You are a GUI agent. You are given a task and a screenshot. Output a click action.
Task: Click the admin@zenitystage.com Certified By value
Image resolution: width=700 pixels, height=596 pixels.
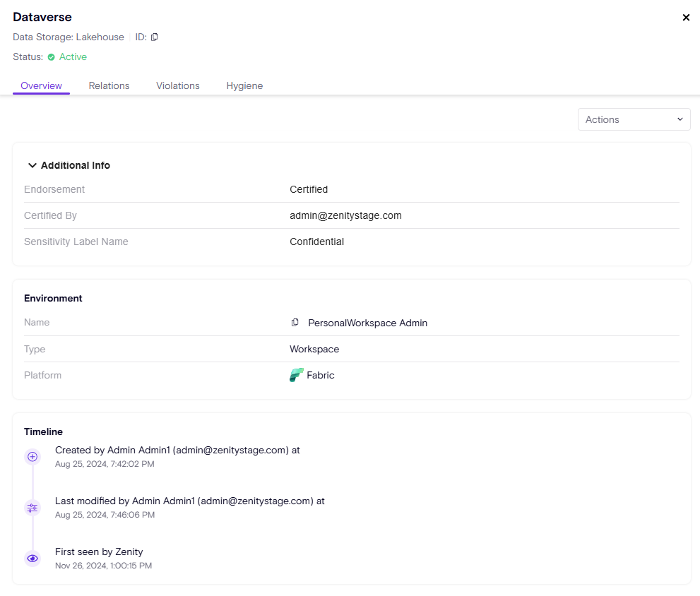345,215
